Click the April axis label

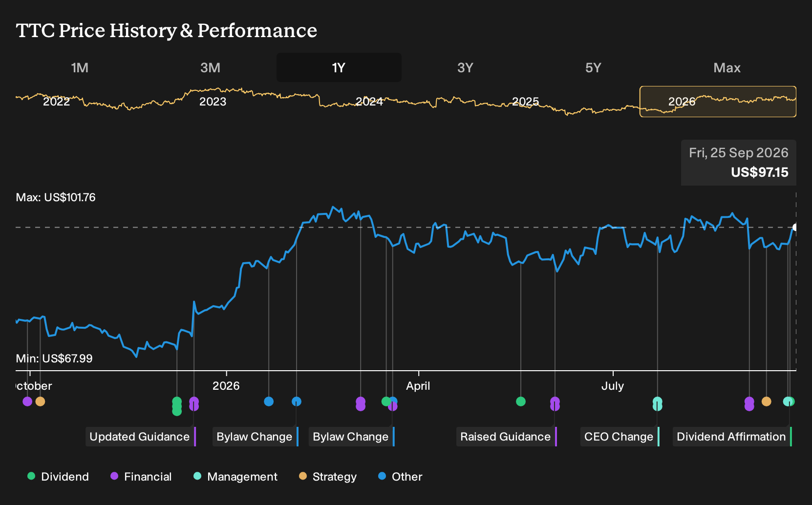pos(418,386)
